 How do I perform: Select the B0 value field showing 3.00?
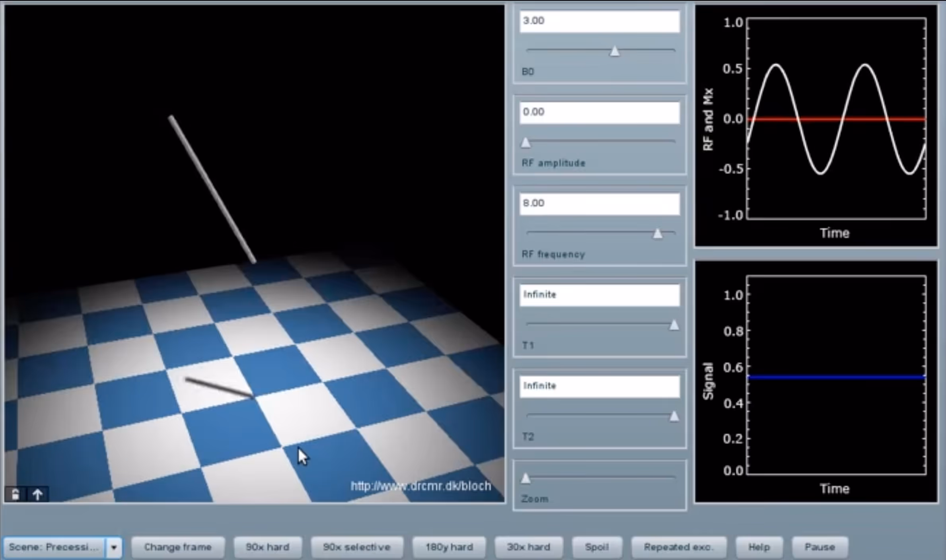(x=599, y=21)
